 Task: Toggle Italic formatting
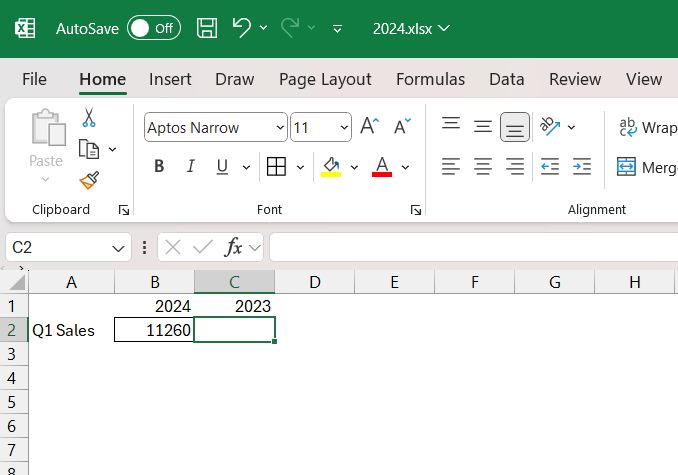191,166
